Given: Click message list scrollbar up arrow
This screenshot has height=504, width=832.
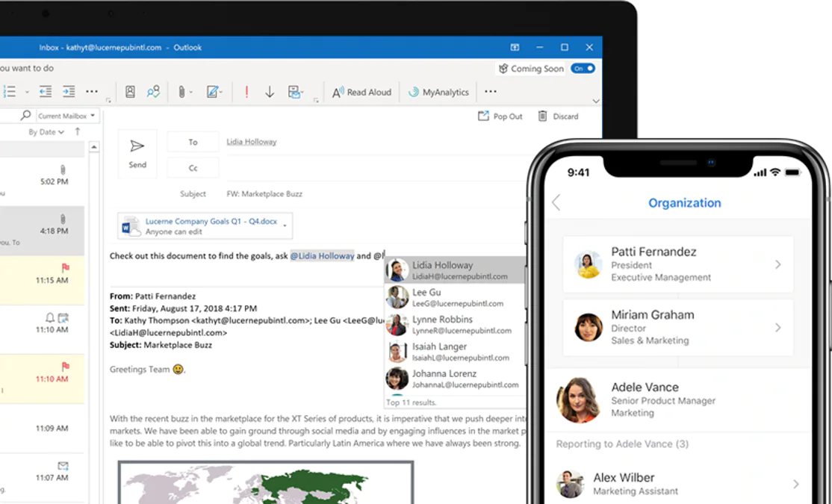Looking at the screenshot, I should (94, 147).
